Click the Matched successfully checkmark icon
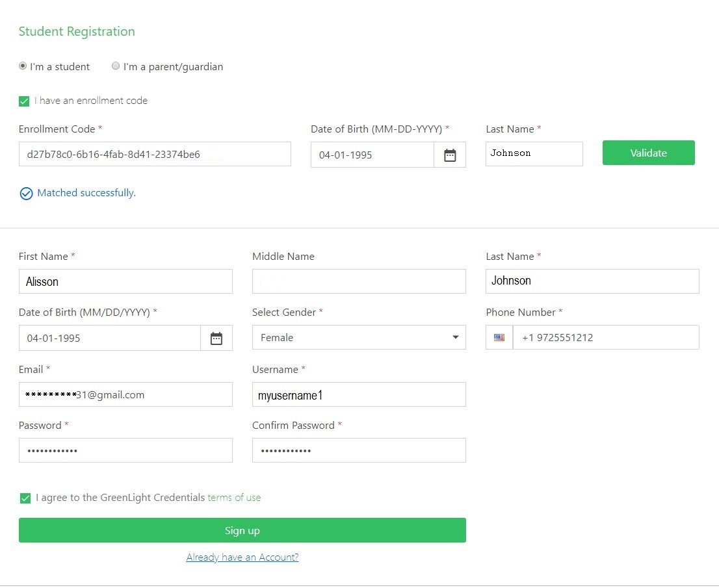This screenshot has width=719, height=588. tap(26, 194)
